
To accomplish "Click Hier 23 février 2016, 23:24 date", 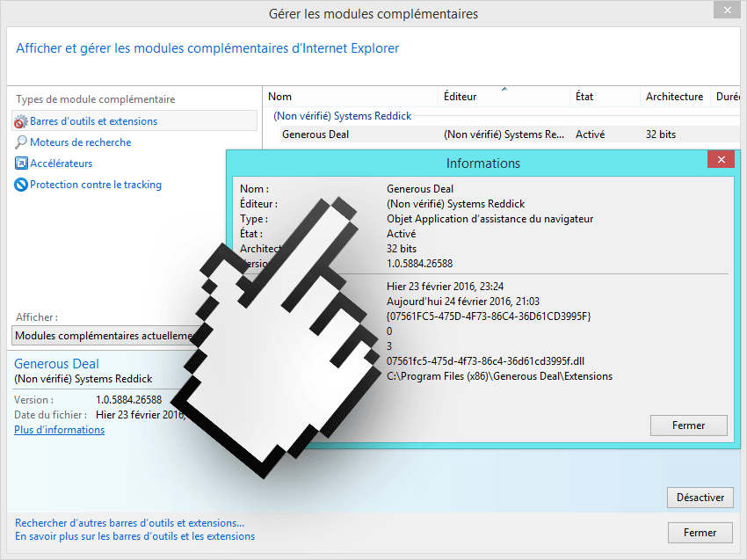I will 445,287.
